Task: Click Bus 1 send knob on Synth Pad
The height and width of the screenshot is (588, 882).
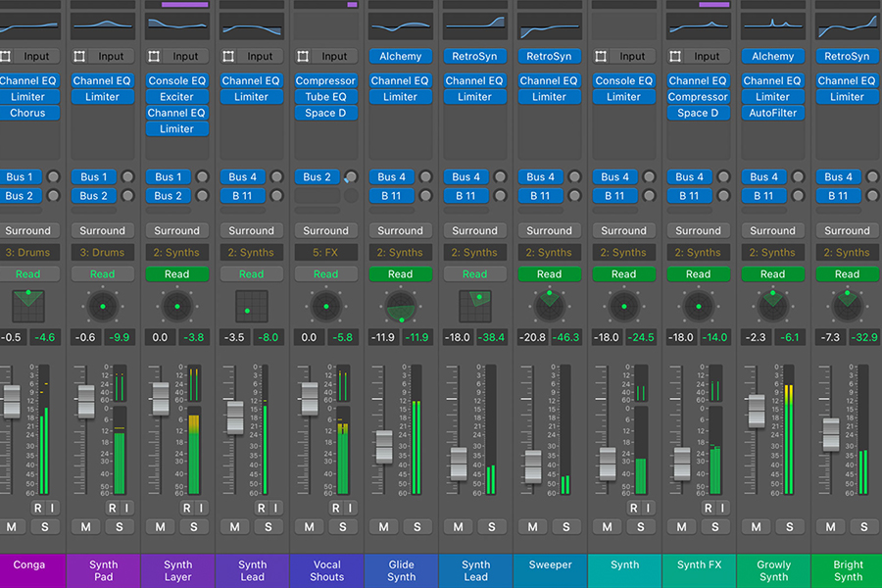Action: click(x=127, y=176)
